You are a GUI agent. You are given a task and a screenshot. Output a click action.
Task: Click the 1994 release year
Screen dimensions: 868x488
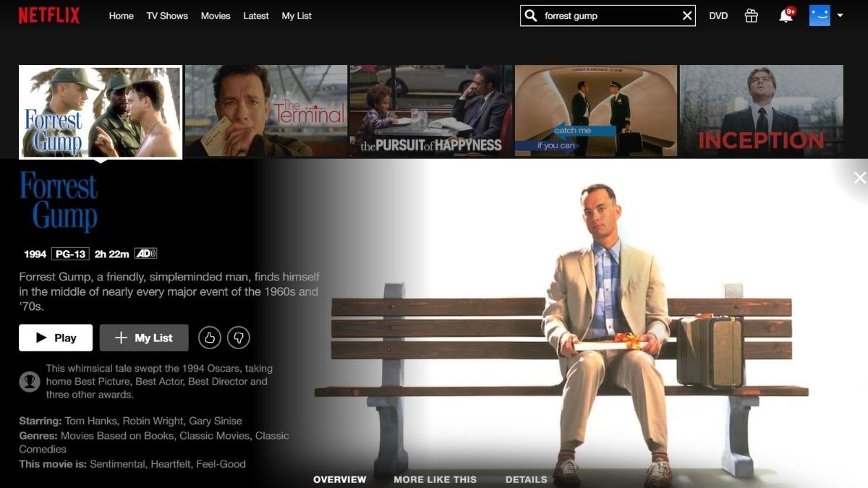click(35, 254)
